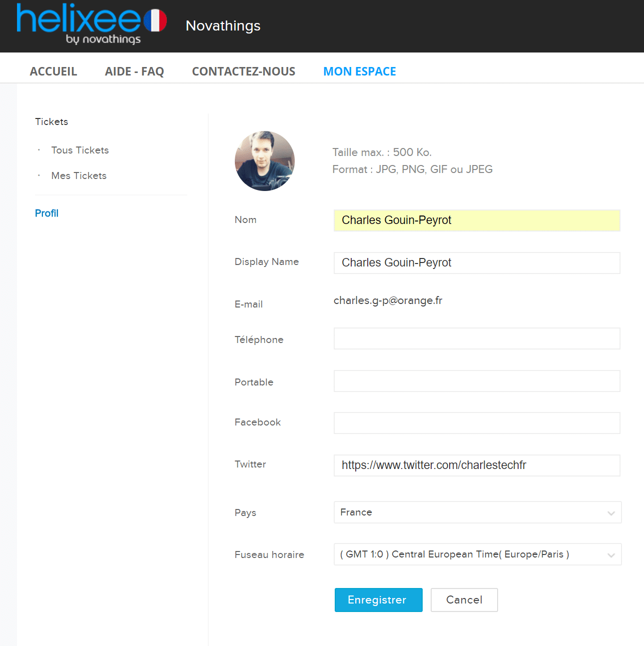Click the Enregistrer button
This screenshot has height=646, width=644.
[x=379, y=600]
